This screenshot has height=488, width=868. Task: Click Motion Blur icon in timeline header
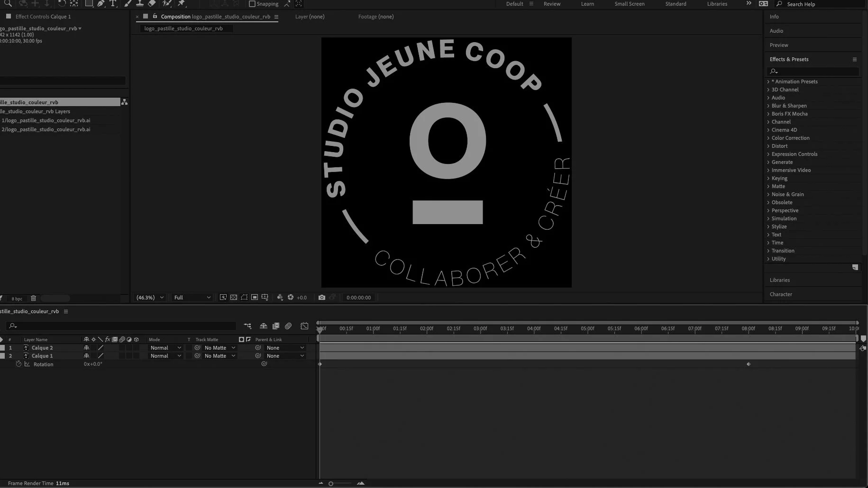click(x=288, y=326)
